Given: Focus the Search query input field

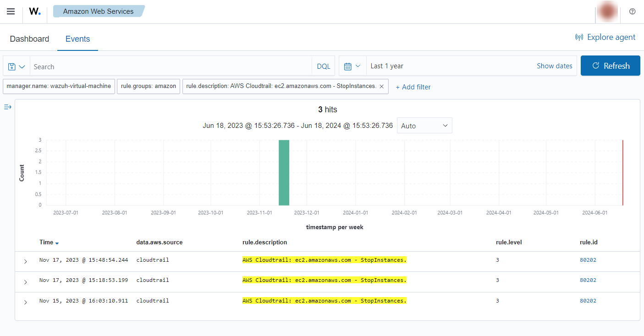Looking at the screenshot, I should tap(170, 66).
